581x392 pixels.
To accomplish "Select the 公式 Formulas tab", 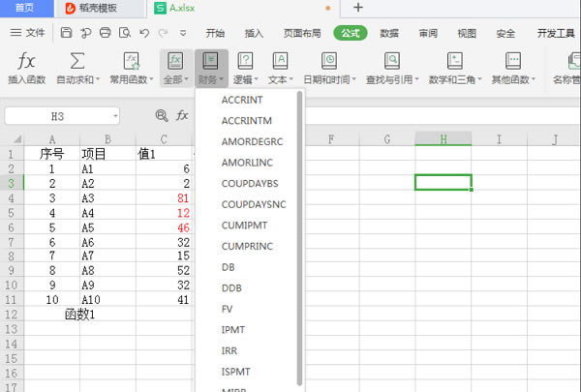I will 351,33.
